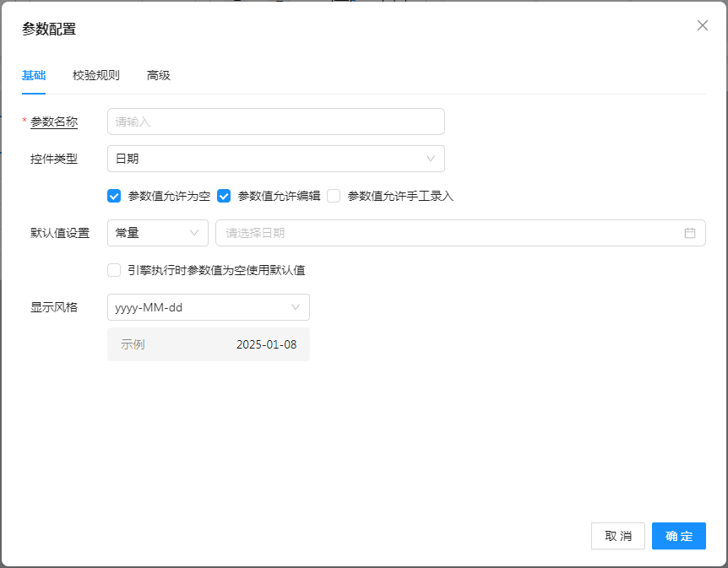Enable the 参数值允许手工录入 checkbox
728x568 pixels.
[334, 196]
